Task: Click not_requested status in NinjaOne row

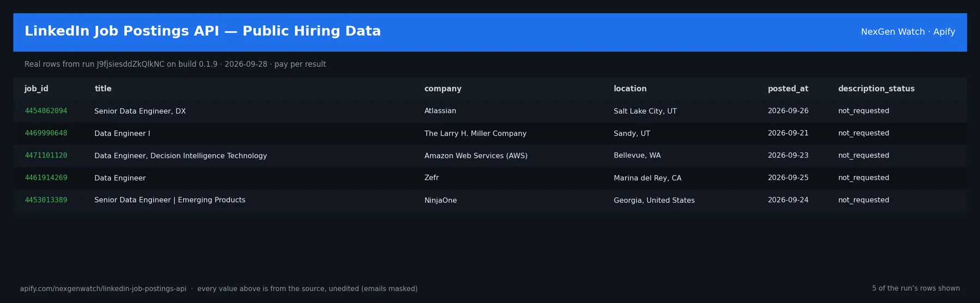Action: click(863, 200)
